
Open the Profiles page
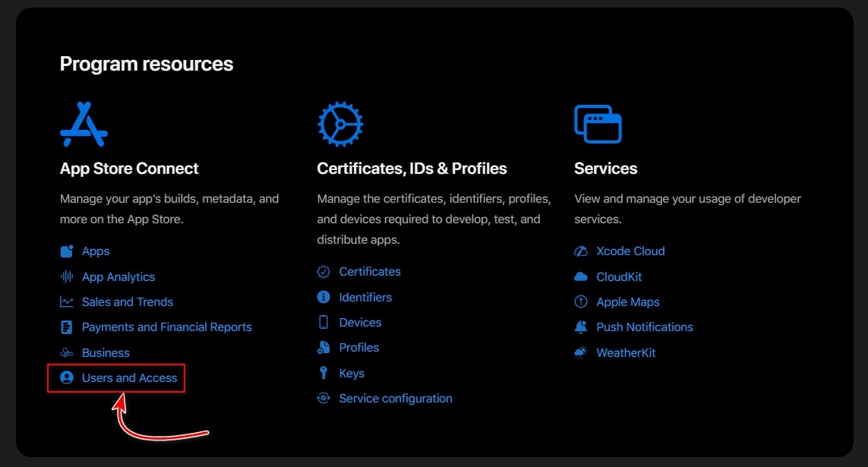pos(359,347)
